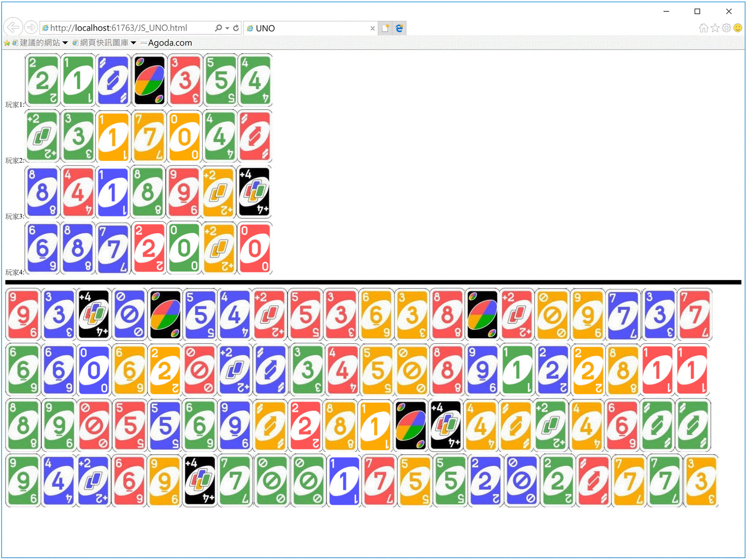747x560 pixels.
Task: Click player 4's yellow +2 card
Action: coord(219,248)
